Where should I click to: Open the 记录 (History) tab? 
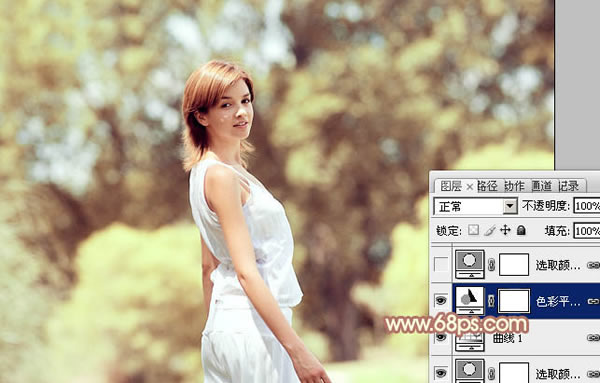(569, 186)
